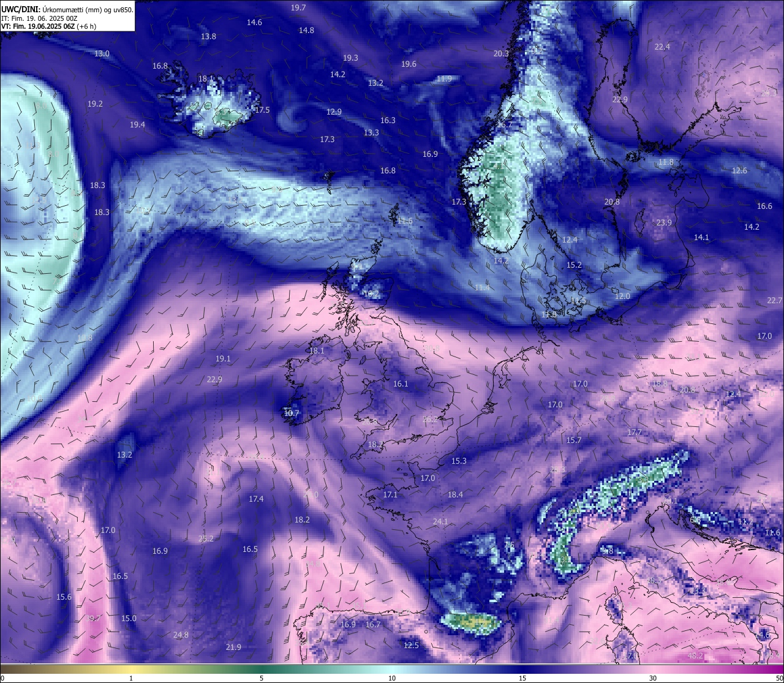Click the 19.2 value label
The width and height of the screenshot is (784, 683).
click(x=95, y=104)
